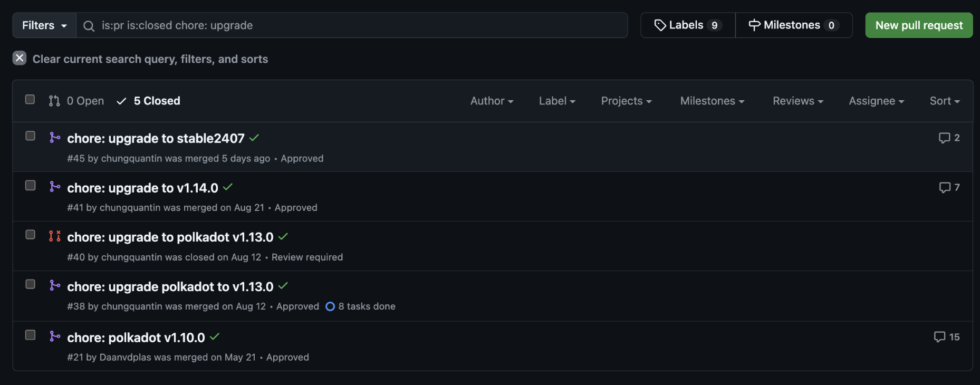This screenshot has height=385, width=980.
Task: Click green checkmark status for stable2407 PR
Action: tap(254, 138)
